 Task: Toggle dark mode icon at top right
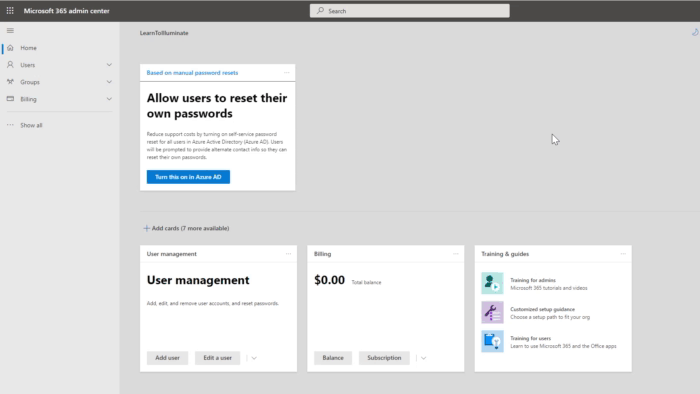[x=695, y=32]
